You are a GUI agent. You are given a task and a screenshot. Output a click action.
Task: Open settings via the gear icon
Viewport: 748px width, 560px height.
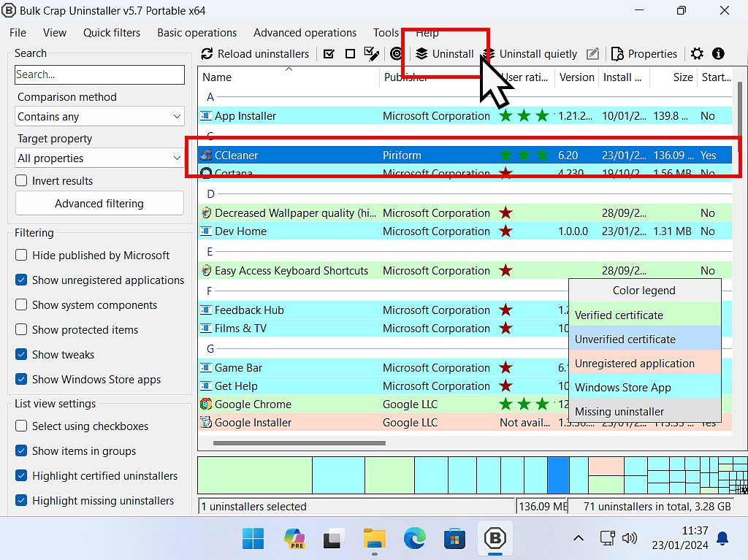(697, 54)
